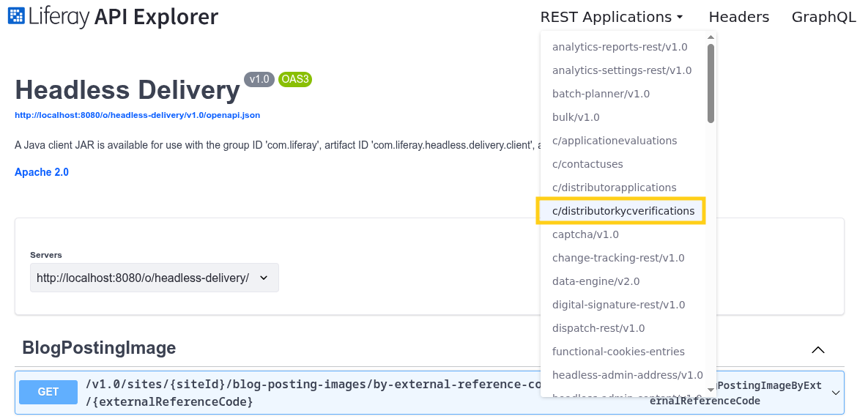Click the GET method button
The height and width of the screenshot is (419, 868).
pos(48,392)
